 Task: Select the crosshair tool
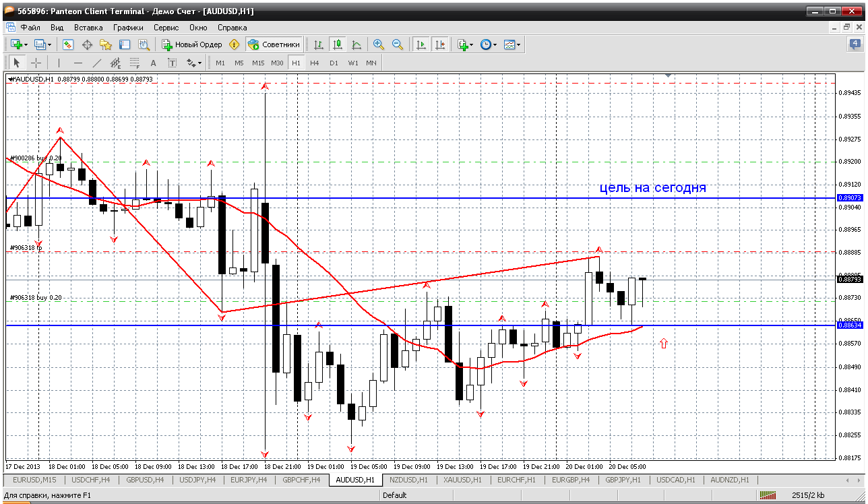[x=36, y=63]
